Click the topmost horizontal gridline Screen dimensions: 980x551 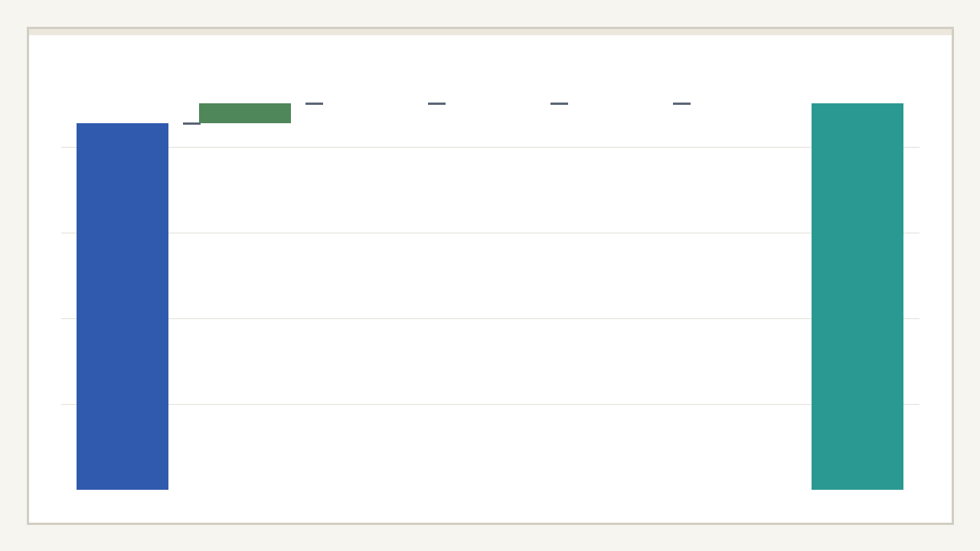pyautogui.click(x=490, y=147)
